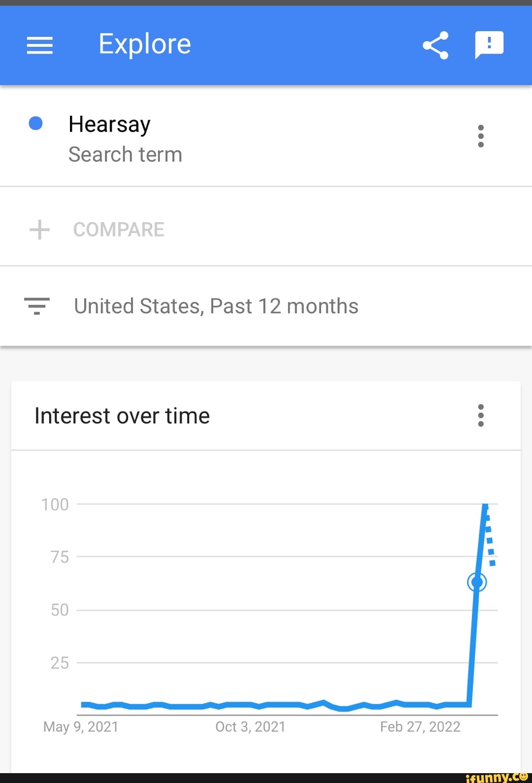The height and width of the screenshot is (783, 532).
Task: Select the highlighted data point on chart
Action: (x=477, y=583)
